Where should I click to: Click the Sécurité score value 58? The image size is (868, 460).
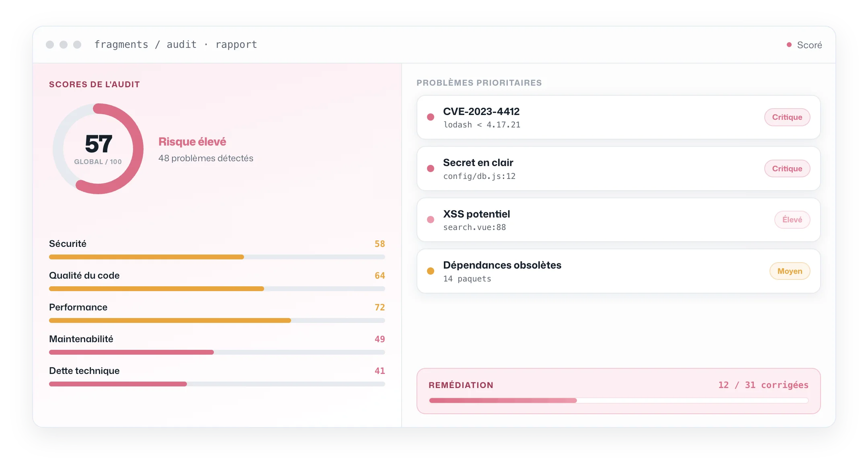380,244
